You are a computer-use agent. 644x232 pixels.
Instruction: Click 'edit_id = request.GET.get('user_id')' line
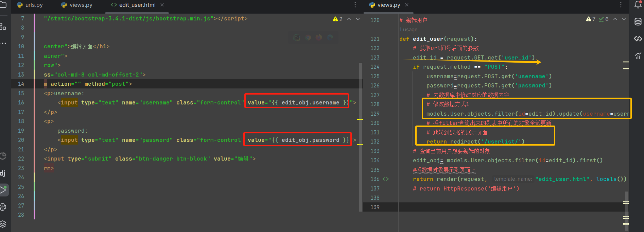click(x=474, y=57)
